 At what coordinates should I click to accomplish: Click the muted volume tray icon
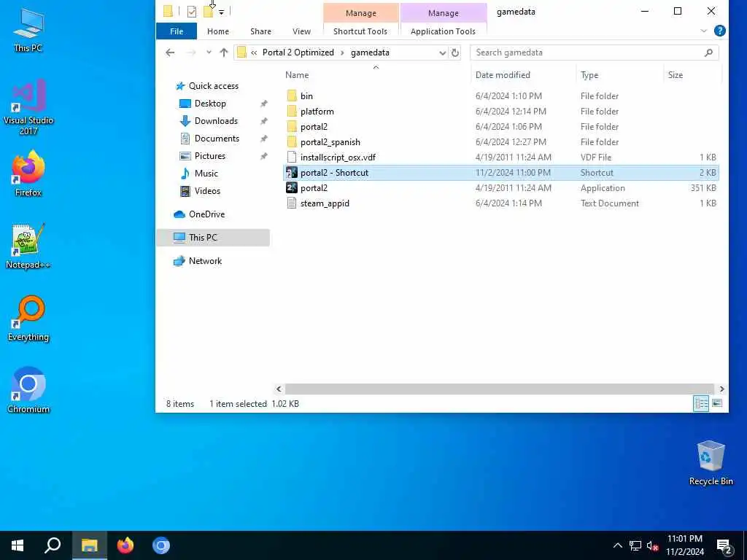tap(652, 545)
